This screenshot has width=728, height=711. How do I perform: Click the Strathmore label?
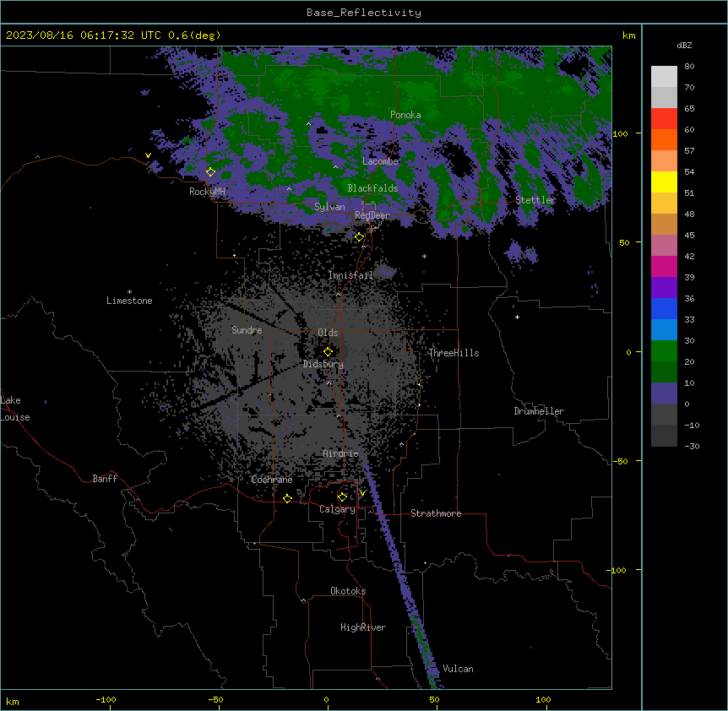pos(436,513)
